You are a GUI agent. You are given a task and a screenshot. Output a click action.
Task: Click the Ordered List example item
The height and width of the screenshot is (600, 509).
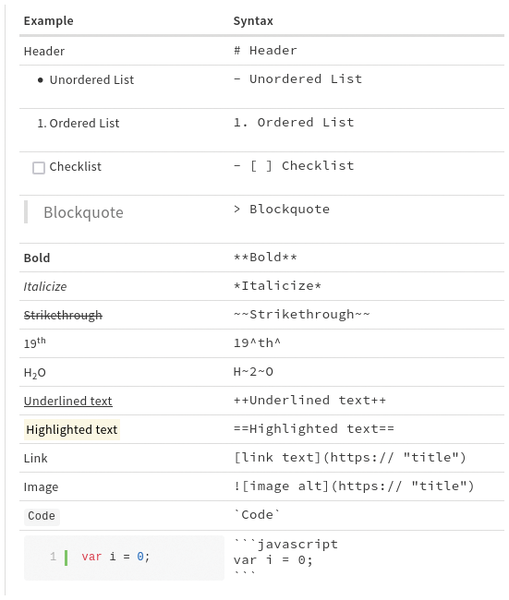[x=78, y=123]
